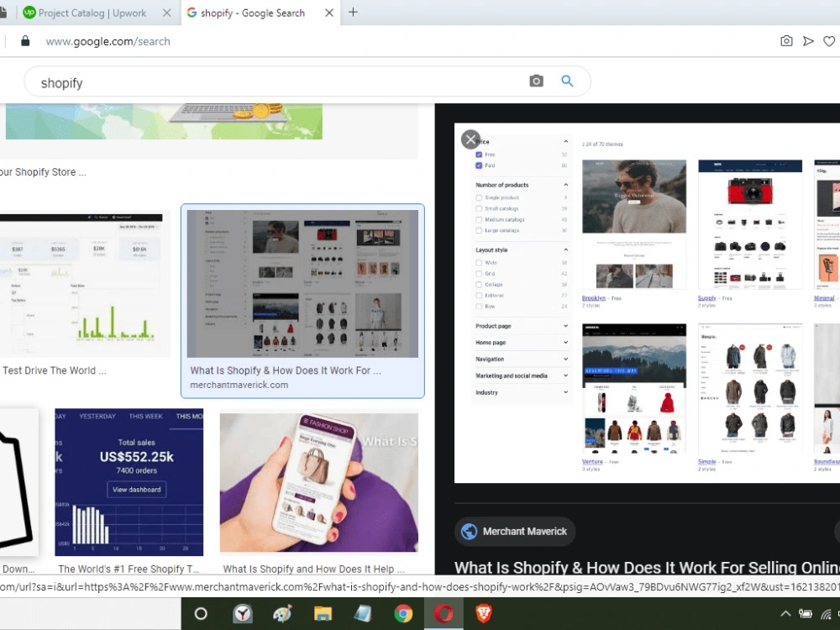Open File Explorer from the taskbar
The height and width of the screenshot is (630, 840).
coord(323,614)
